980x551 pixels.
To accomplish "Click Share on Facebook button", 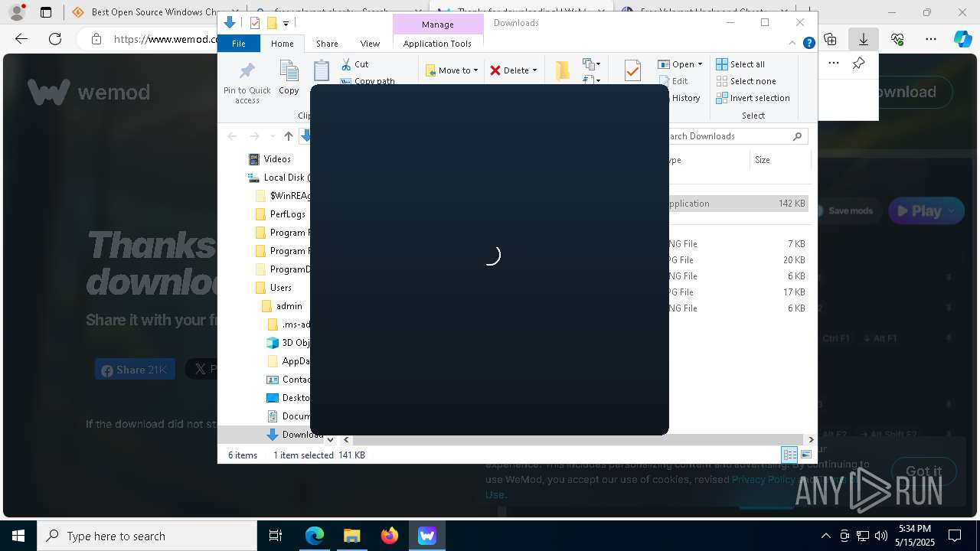I will 135,370.
